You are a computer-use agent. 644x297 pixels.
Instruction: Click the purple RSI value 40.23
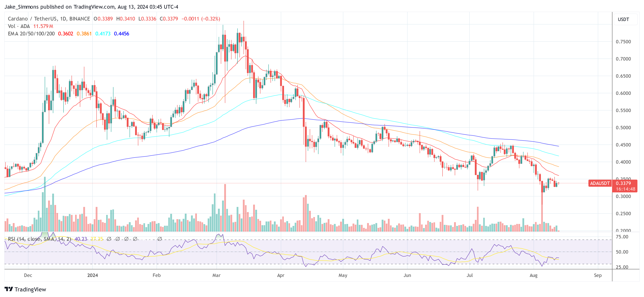pyautogui.click(x=81, y=239)
